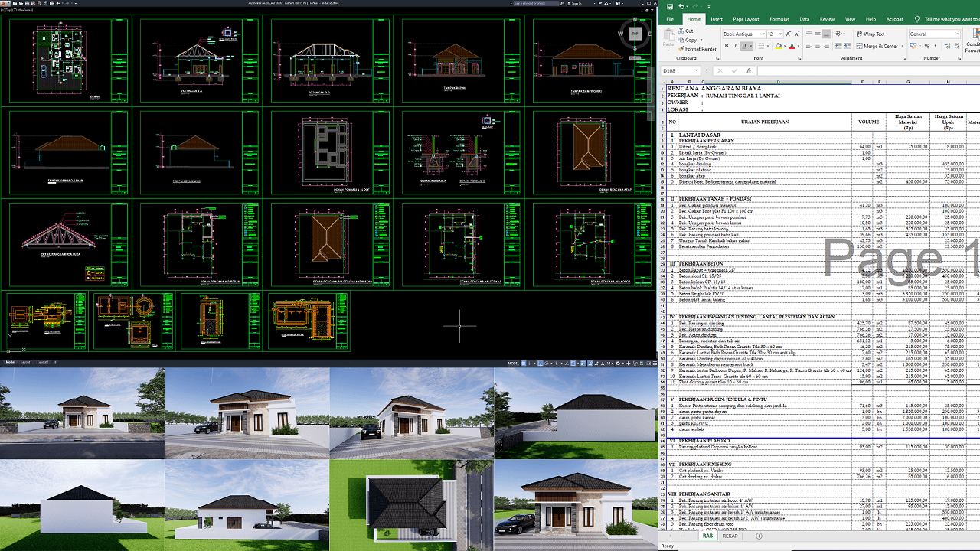Click the Increase Decimal icon

point(947,46)
